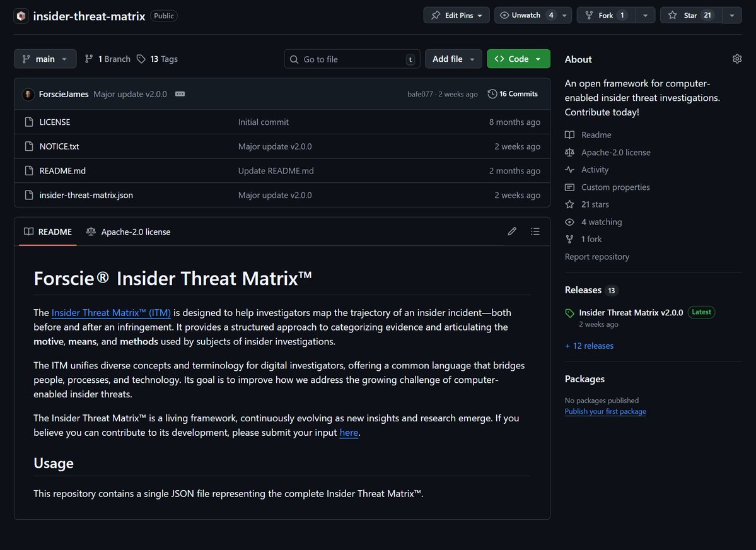Open the README outline list icon
This screenshot has height=550, width=756.
(x=535, y=231)
